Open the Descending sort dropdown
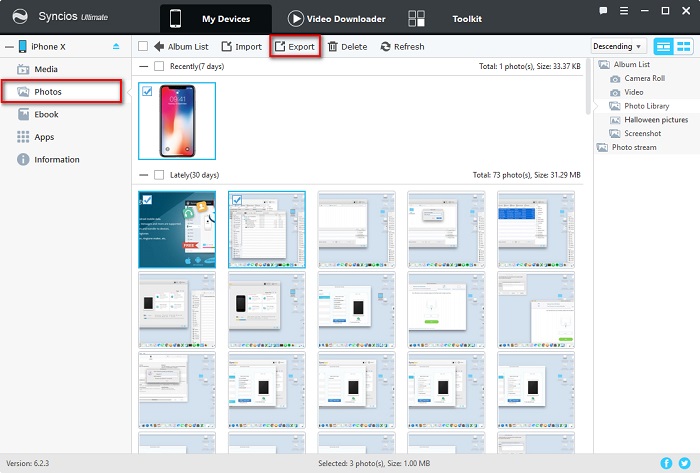Screen dimensions: 700x473 click(x=618, y=46)
